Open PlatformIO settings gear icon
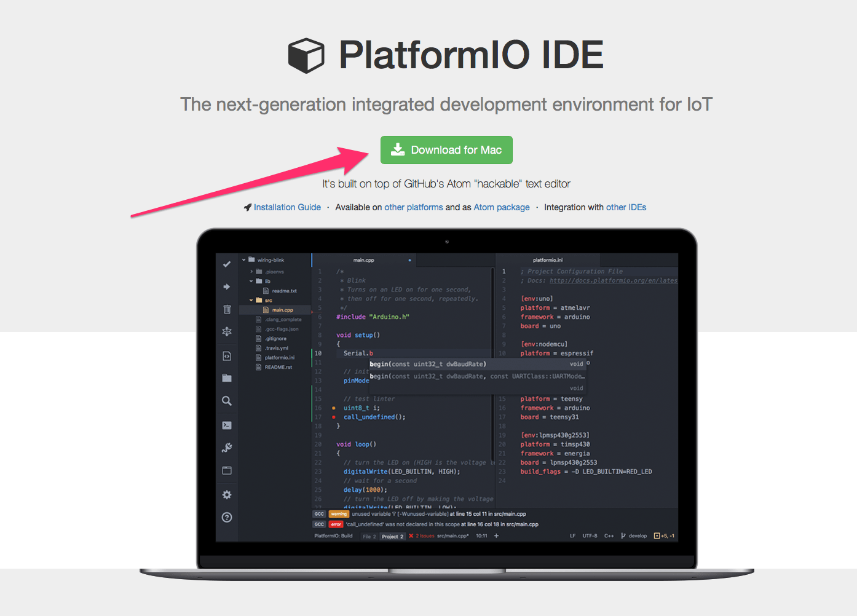The height and width of the screenshot is (616, 857). point(227,494)
